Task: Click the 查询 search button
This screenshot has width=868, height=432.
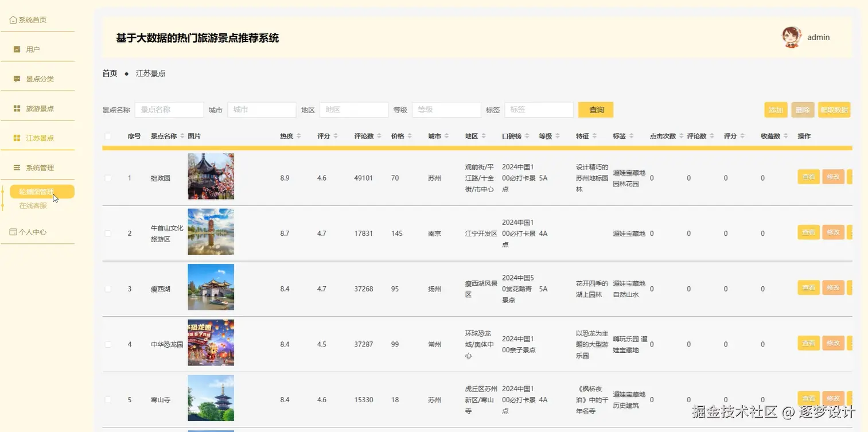Action: [x=595, y=110]
